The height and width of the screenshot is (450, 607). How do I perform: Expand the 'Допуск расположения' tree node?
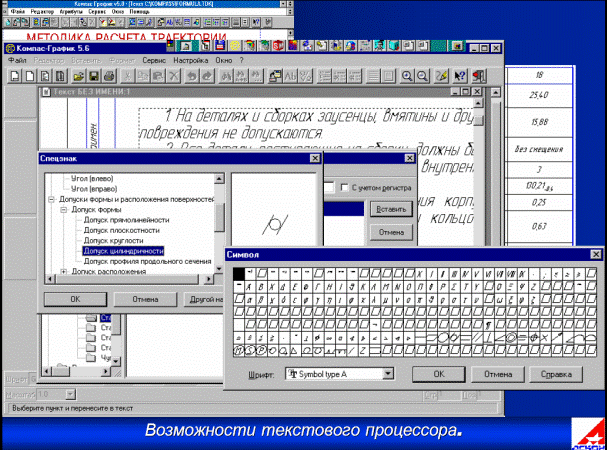[x=63, y=272]
